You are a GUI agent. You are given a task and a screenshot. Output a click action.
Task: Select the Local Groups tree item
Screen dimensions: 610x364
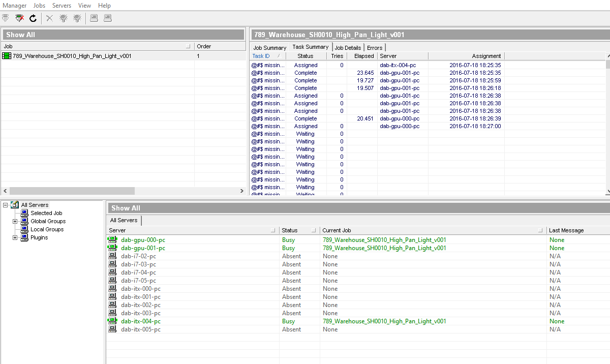[47, 229]
